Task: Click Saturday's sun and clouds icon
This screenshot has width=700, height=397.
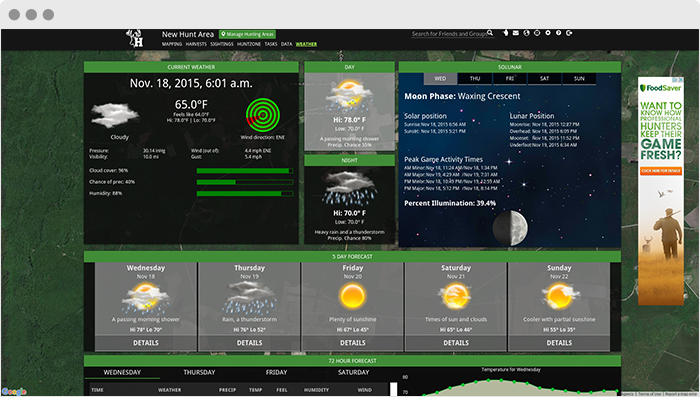Action: pyautogui.click(x=456, y=297)
